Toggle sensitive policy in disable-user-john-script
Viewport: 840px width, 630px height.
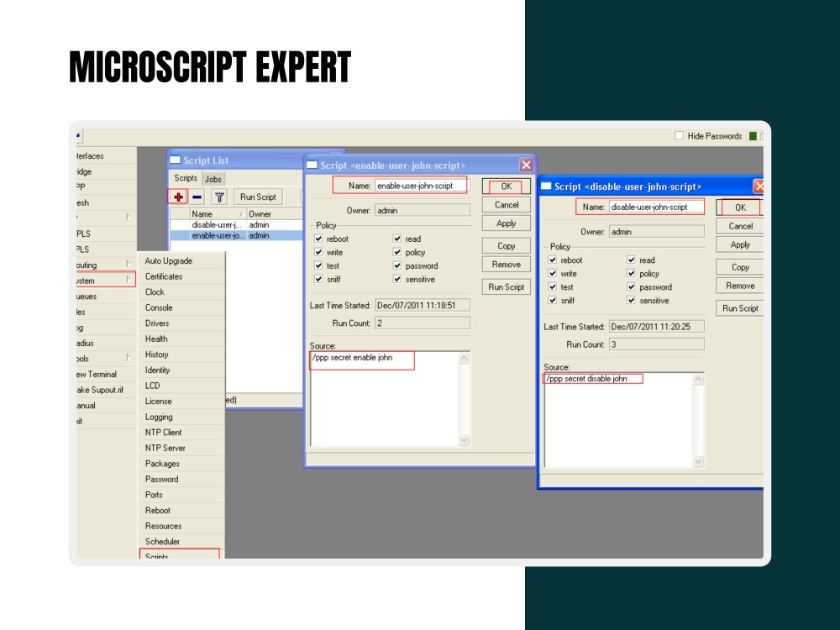(x=631, y=300)
